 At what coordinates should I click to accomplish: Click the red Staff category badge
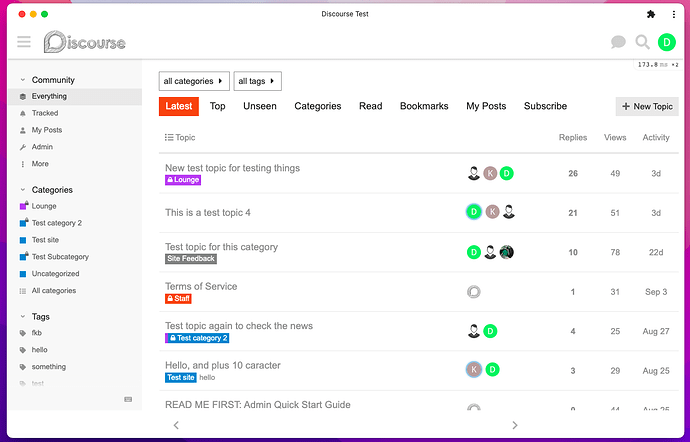[x=178, y=298]
